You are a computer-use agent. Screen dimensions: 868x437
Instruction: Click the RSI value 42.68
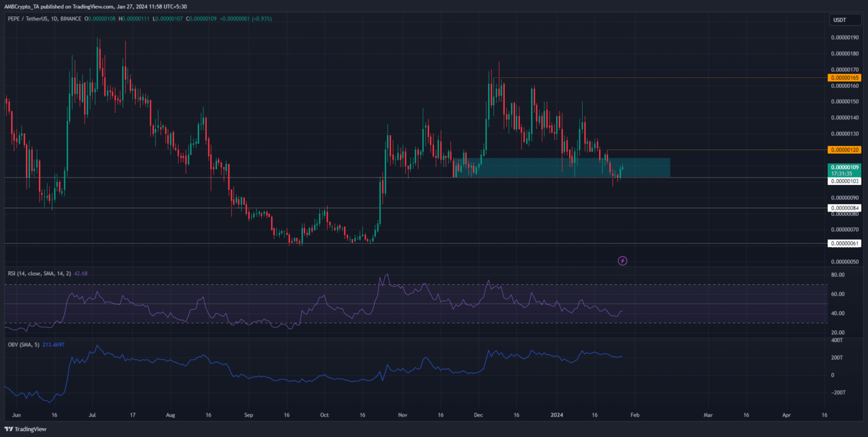[80, 274]
